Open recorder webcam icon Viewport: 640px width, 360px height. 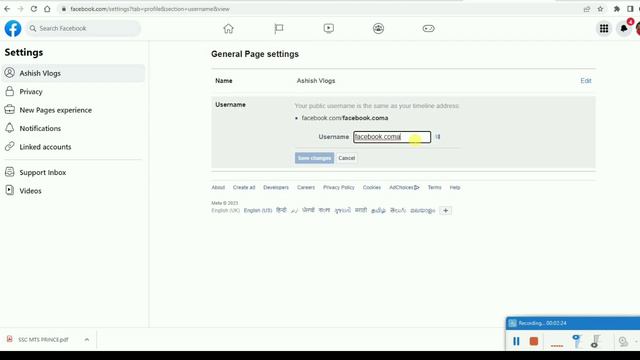(x=623, y=341)
